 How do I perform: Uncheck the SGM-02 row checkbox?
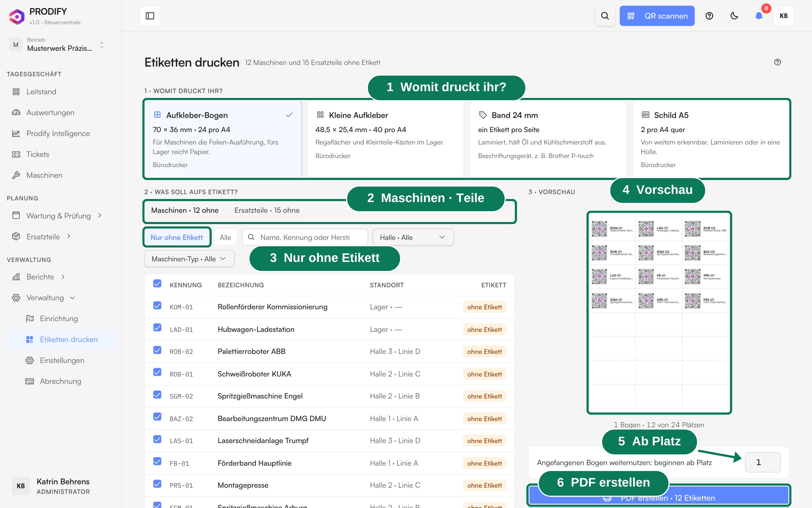157,395
